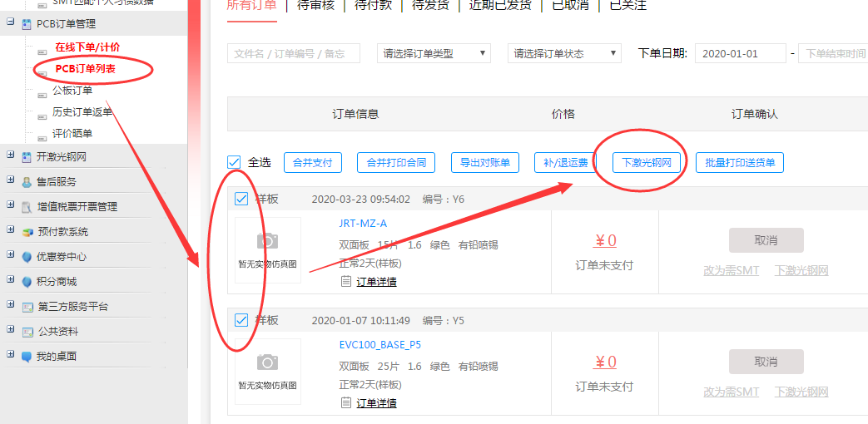Viewport: 868px width, 424px height.
Task: Click the PCB订单管理 sidebar icon
Action: (27, 24)
